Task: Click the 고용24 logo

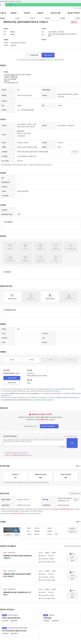Action: (x=3, y=13)
